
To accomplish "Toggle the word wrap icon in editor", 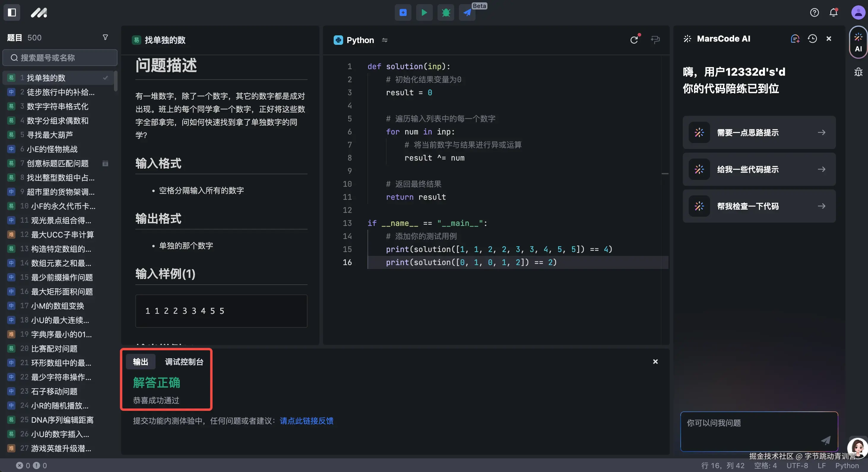I will coord(655,40).
